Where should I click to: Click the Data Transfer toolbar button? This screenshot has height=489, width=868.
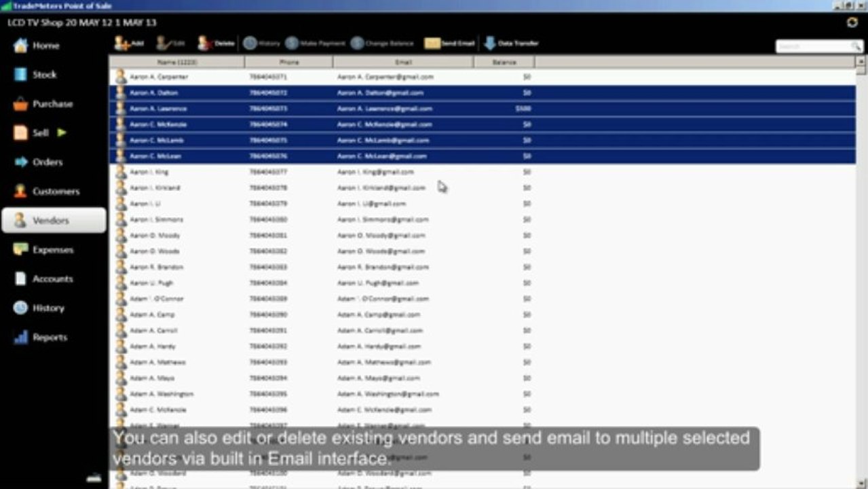click(x=510, y=43)
